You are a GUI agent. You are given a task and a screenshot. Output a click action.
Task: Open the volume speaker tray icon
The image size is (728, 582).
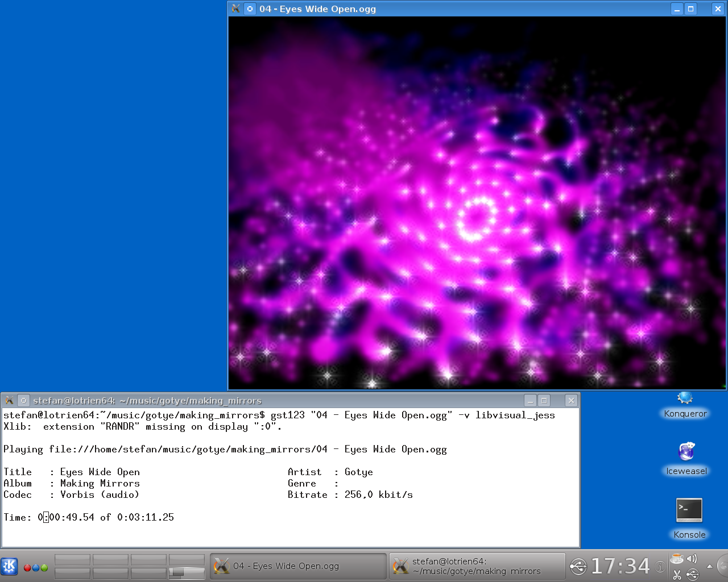[x=692, y=559]
